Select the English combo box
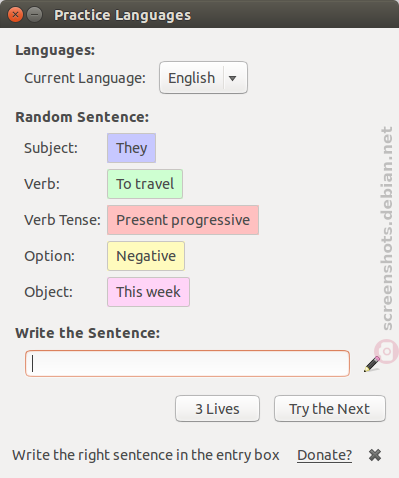Viewport: 399px width, 478px height. [203, 78]
